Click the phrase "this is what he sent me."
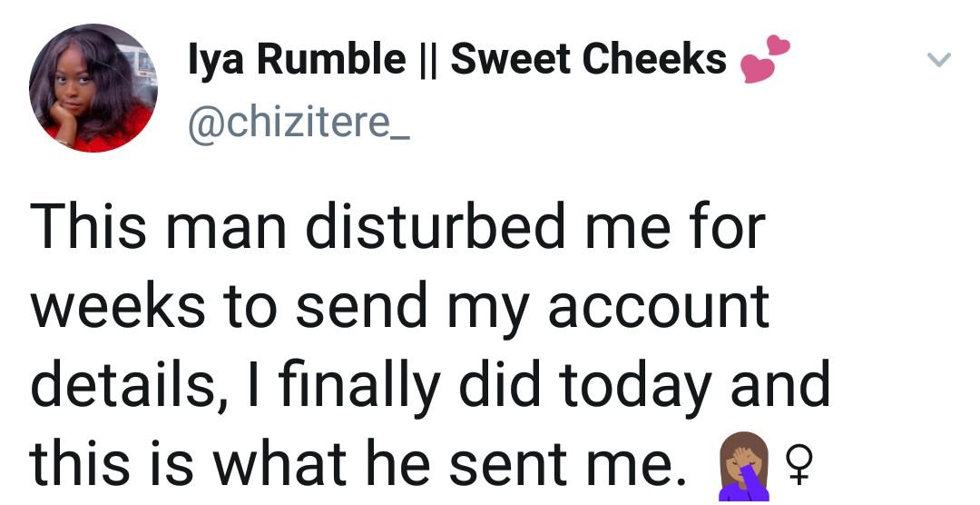980x505 pixels. (354, 463)
